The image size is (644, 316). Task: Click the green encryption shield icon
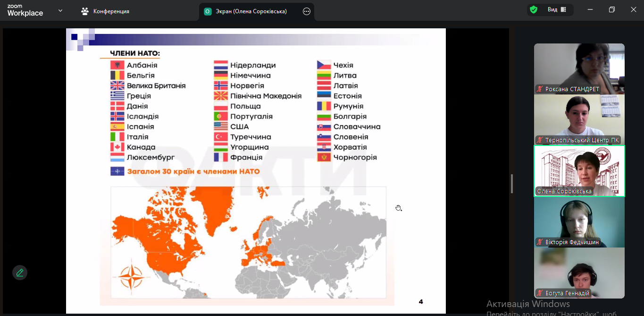534,10
